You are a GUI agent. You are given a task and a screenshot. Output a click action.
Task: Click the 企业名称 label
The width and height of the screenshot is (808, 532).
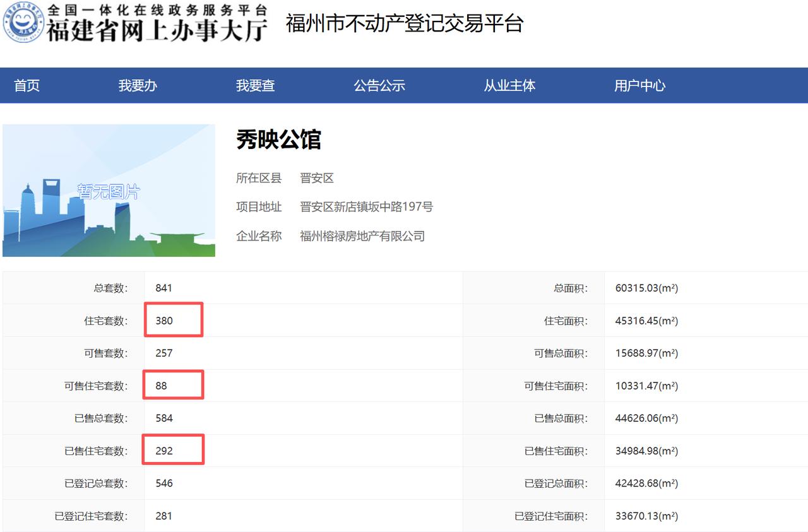[259, 236]
